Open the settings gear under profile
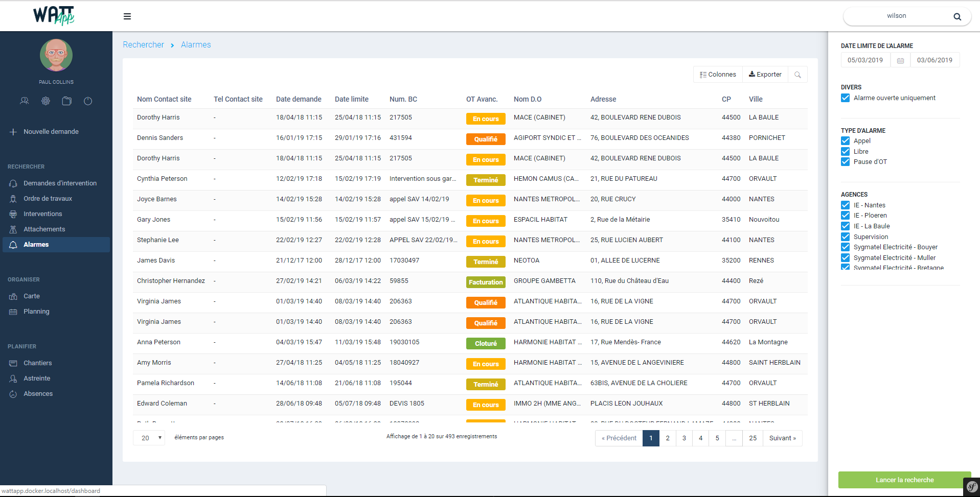This screenshot has height=497, width=980. point(46,101)
